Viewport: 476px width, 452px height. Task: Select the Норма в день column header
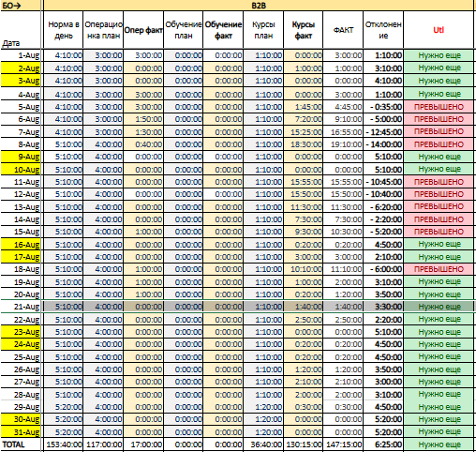point(63,30)
